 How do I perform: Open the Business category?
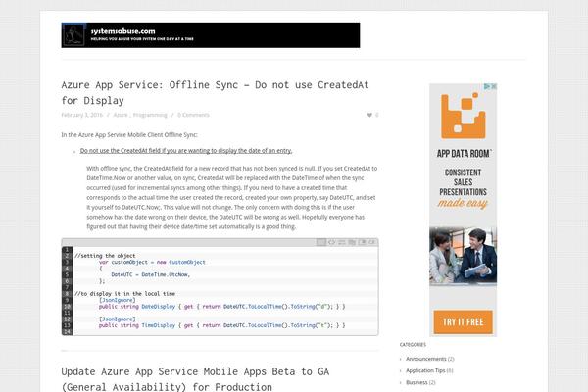pyautogui.click(x=416, y=382)
